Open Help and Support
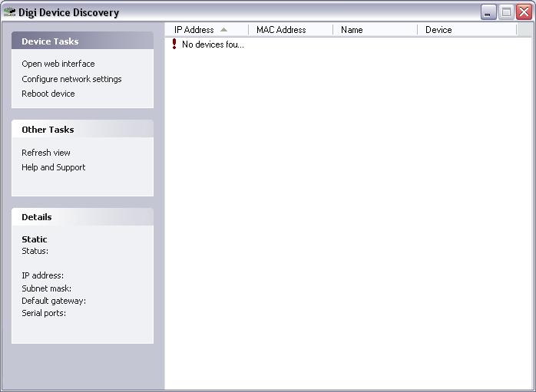The height and width of the screenshot is (392, 536). coord(54,167)
